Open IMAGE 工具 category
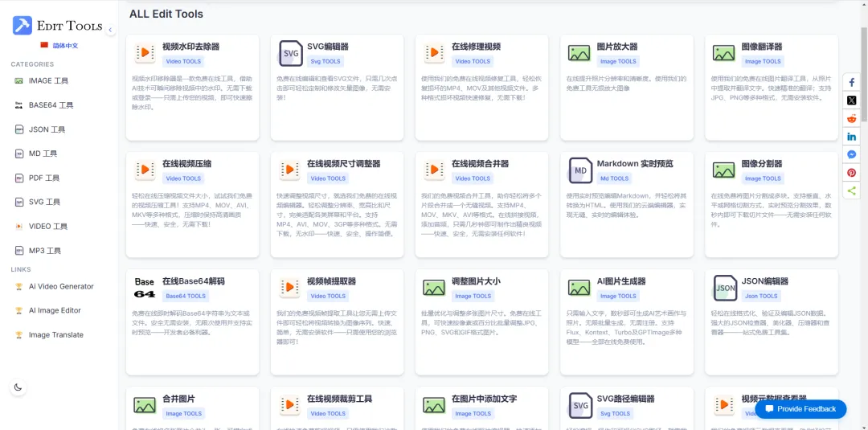The image size is (868, 430). pos(49,81)
